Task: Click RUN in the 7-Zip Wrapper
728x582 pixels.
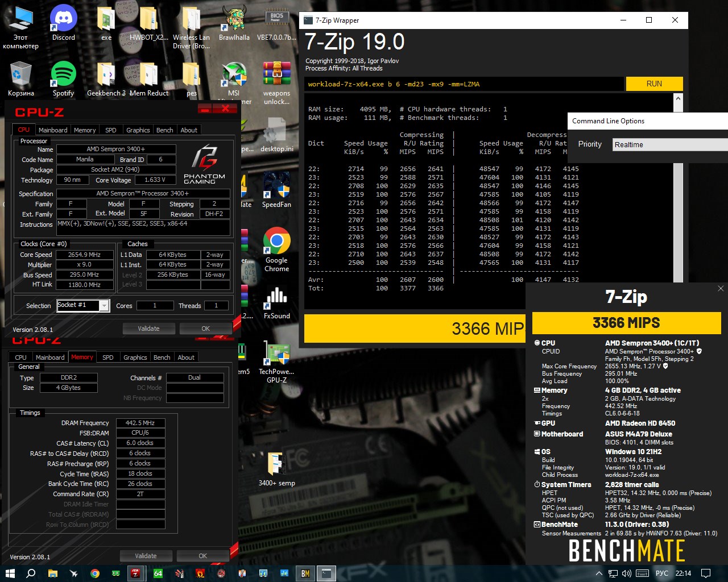Action: (x=654, y=84)
